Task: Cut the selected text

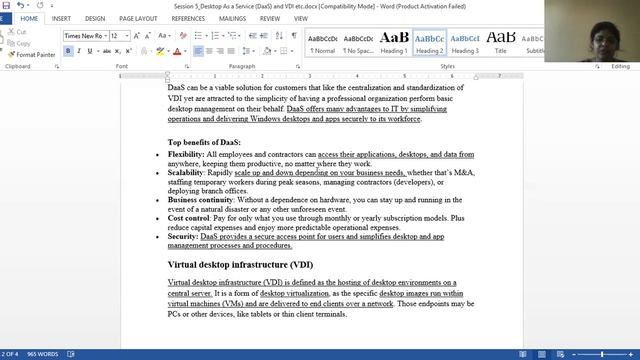Action: pyautogui.click(x=17, y=32)
